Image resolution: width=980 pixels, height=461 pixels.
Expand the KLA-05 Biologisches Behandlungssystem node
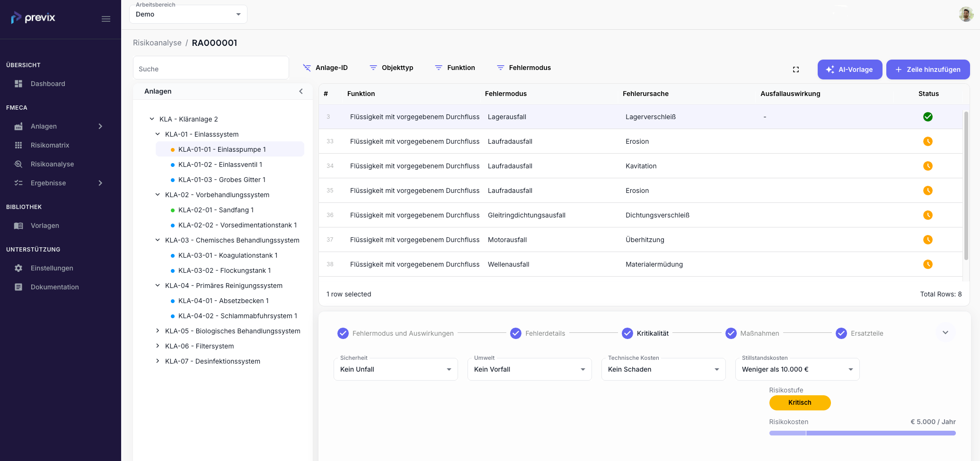[158, 331]
